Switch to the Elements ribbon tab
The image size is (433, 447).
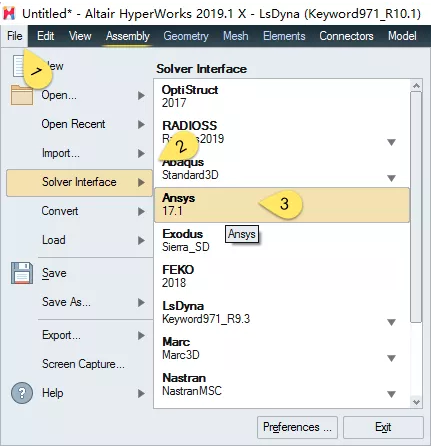tap(284, 36)
